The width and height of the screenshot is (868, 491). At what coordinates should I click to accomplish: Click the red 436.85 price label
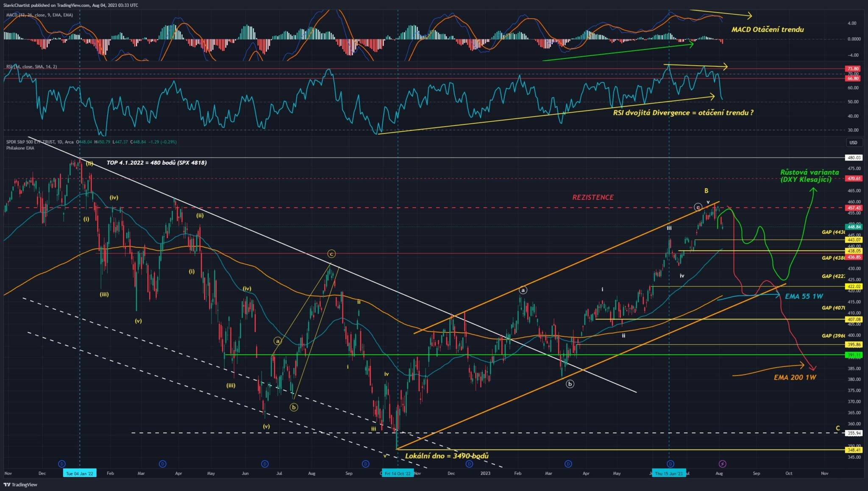pos(854,257)
